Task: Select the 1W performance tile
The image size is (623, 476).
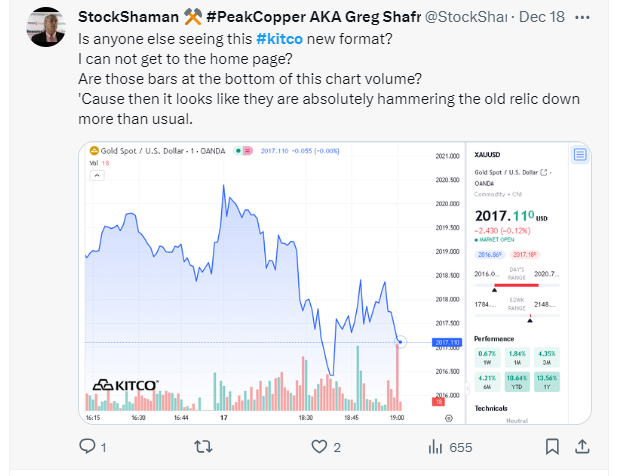Action: (x=487, y=357)
